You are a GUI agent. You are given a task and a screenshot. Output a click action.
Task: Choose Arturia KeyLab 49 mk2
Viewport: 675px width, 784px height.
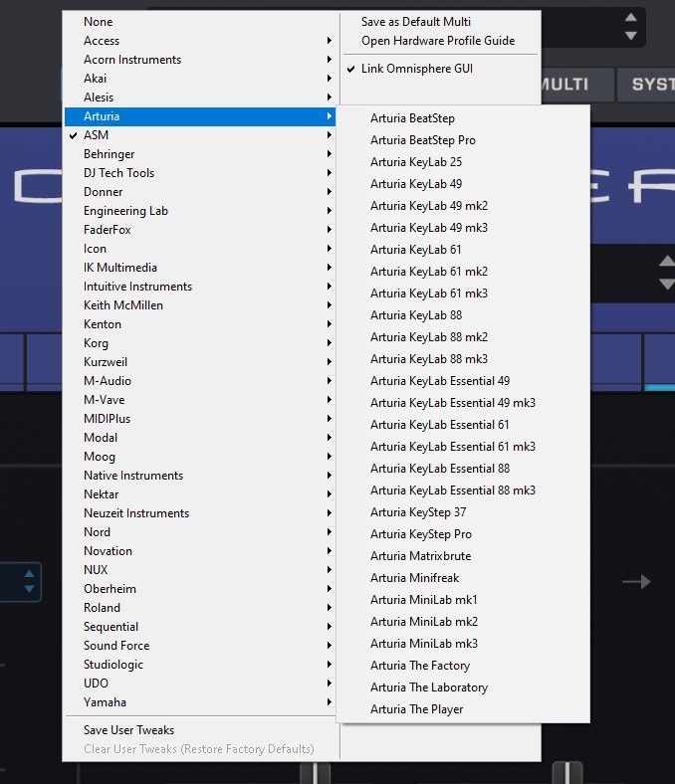463,206
